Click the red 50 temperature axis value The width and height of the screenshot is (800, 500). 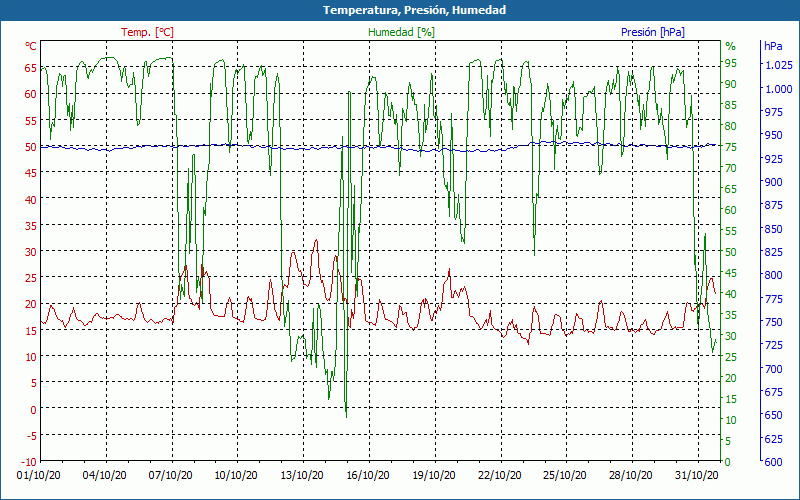31,147
